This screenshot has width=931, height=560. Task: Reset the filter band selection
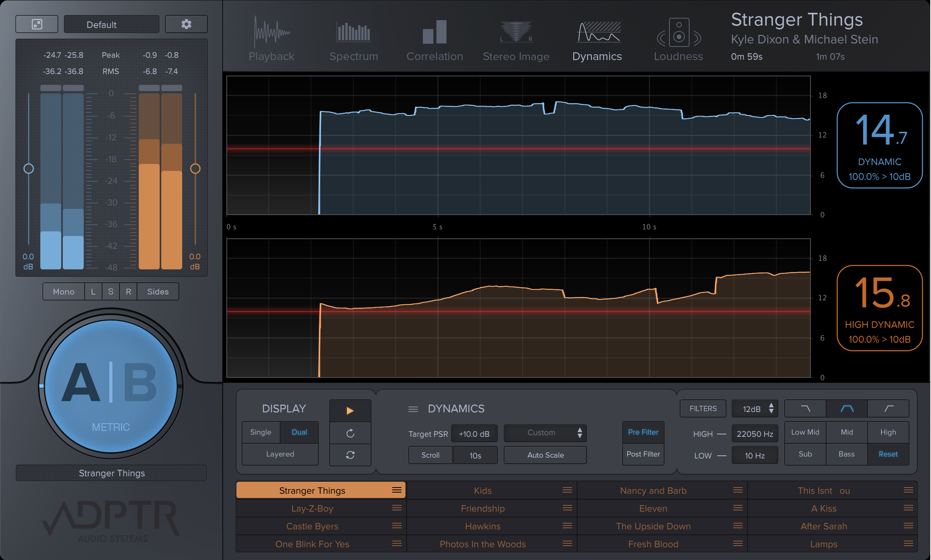888,454
